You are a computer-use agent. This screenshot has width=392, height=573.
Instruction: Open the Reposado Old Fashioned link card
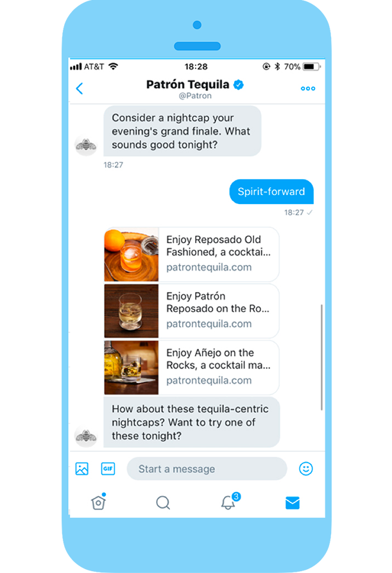pos(192,254)
